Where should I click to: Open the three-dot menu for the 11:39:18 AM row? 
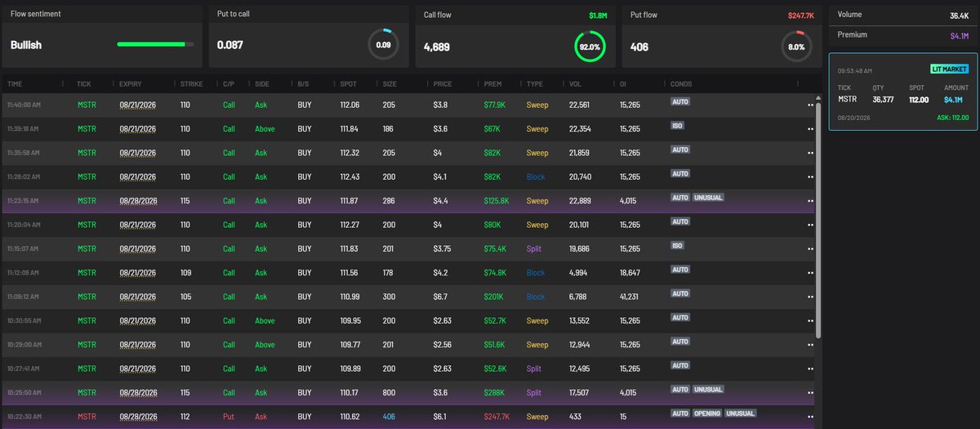pos(810,129)
